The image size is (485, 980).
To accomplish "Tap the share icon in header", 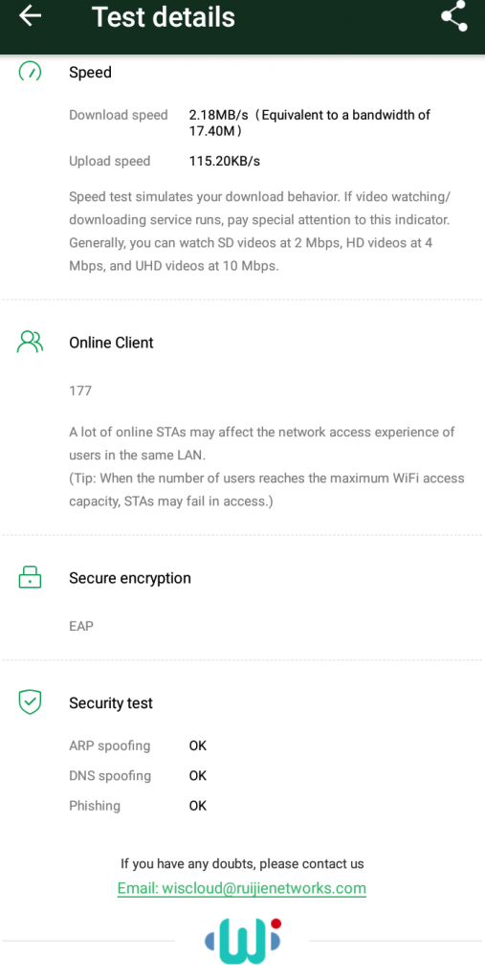I will point(453,16).
